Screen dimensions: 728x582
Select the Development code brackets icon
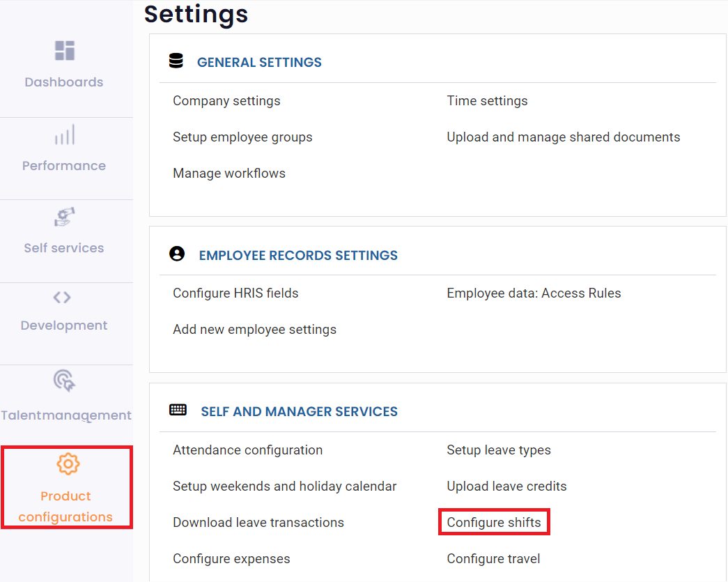point(63,296)
